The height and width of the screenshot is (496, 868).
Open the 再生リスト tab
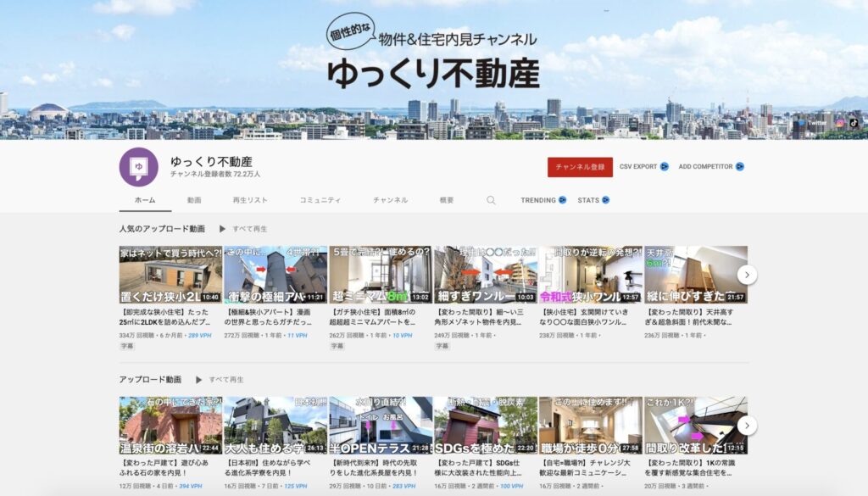pyautogui.click(x=250, y=200)
